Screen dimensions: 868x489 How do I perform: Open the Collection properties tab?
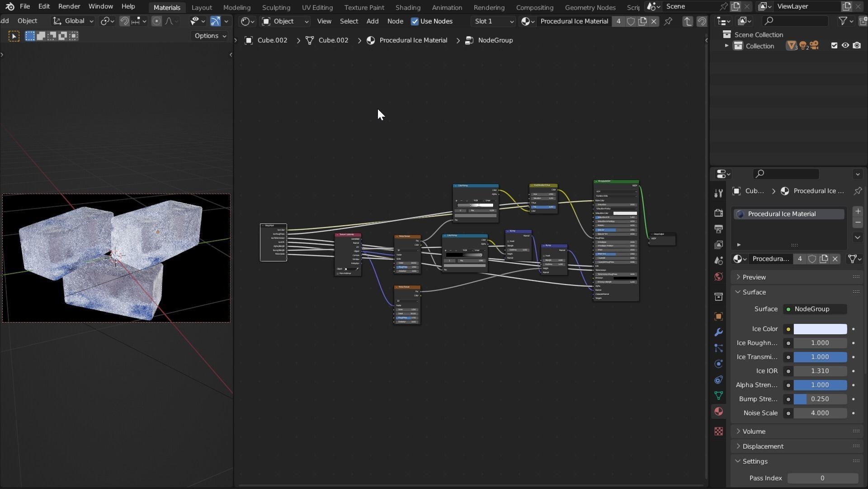click(x=718, y=297)
